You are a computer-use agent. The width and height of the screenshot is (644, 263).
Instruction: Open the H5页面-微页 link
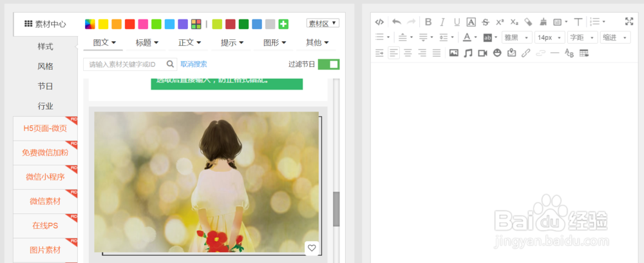pos(45,128)
